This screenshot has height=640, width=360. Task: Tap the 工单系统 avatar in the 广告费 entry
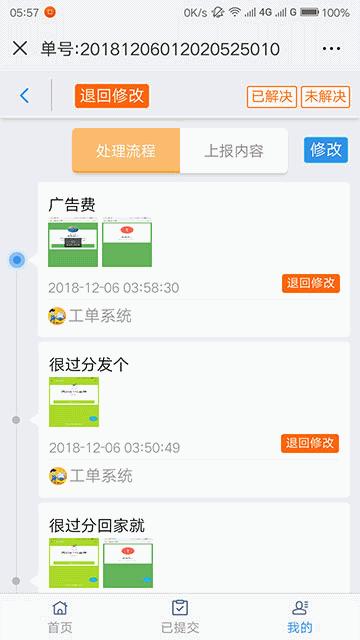click(x=57, y=316)
